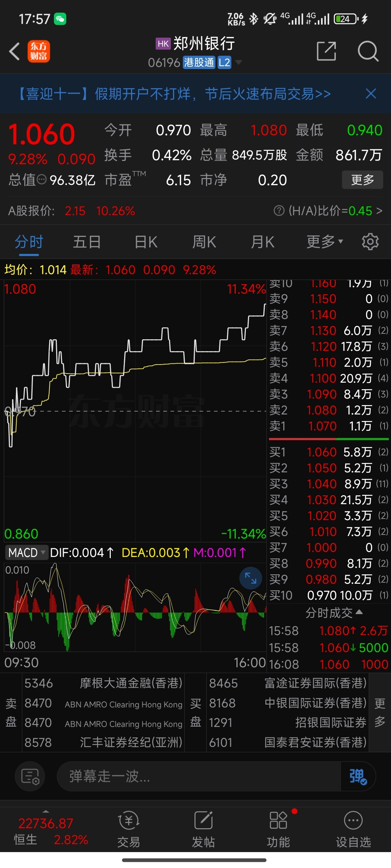Tap the Bluetooth status icon
This screenshot has height=868, width=391.
point(254,19)
